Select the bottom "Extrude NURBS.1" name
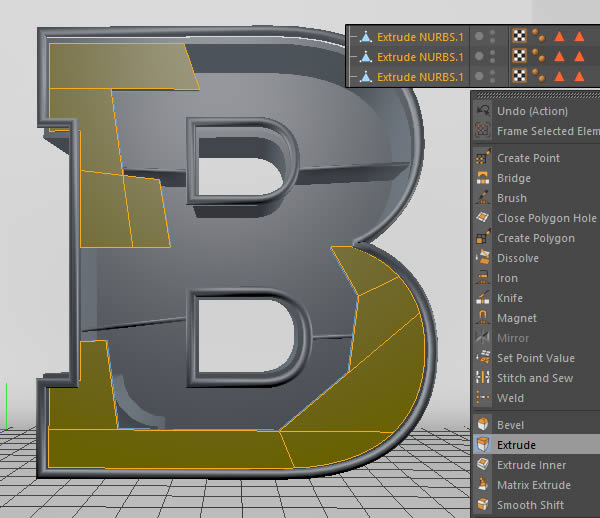 point(420,77)
